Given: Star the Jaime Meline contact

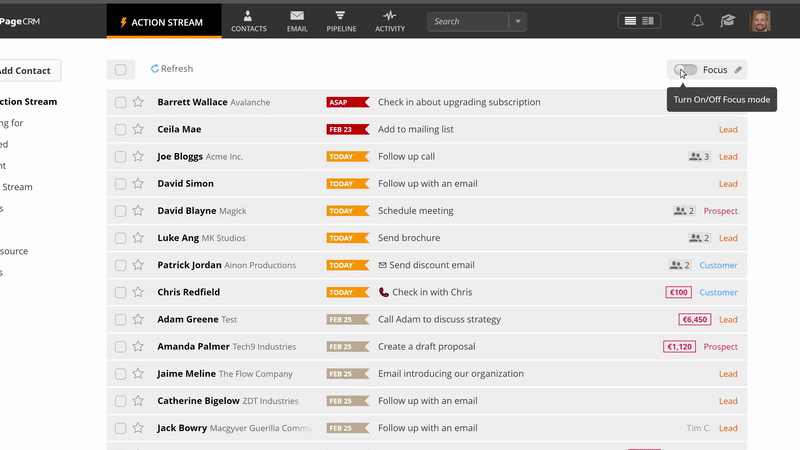Looking at the screenshot, I should 138,373.
